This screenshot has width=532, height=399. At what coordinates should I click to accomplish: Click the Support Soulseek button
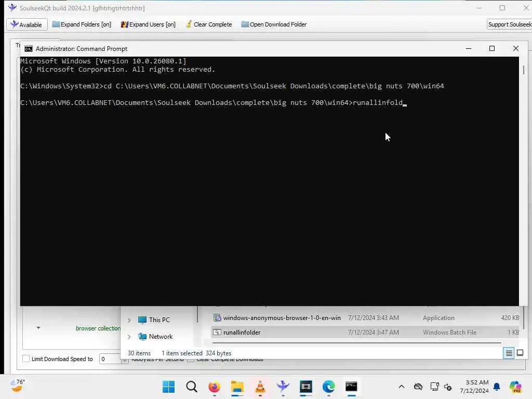tap(509, 24)
